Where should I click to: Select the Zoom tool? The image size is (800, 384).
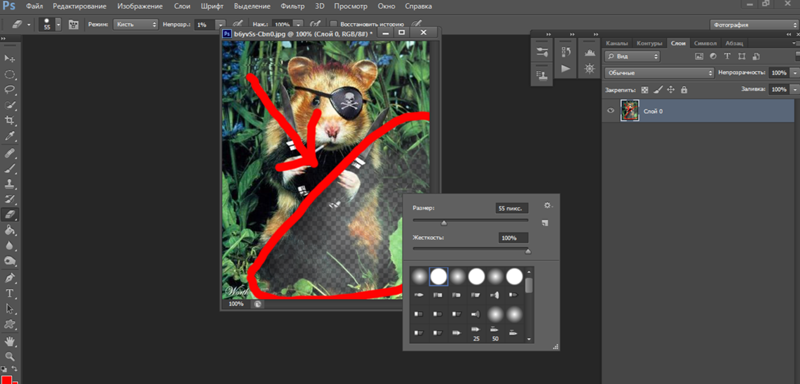(10, 356)
